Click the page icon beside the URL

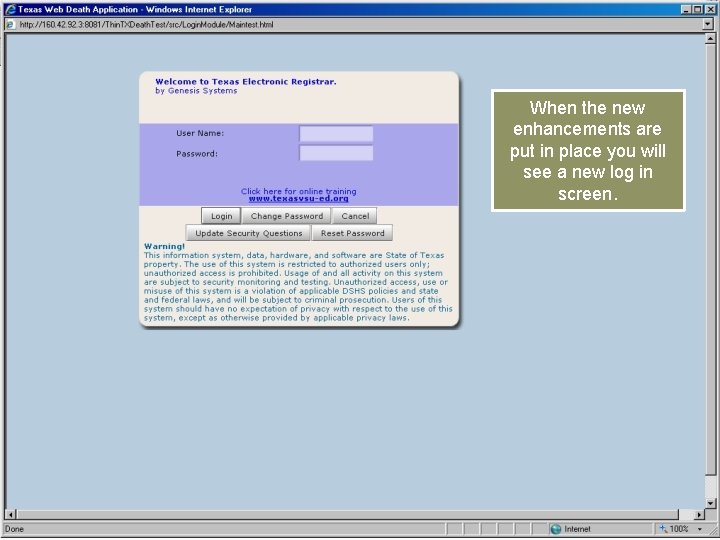(10, 25)
